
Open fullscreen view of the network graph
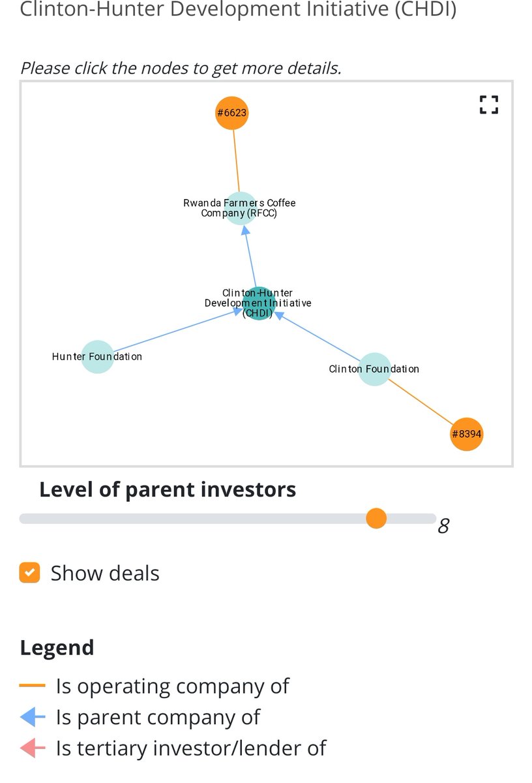488,104
